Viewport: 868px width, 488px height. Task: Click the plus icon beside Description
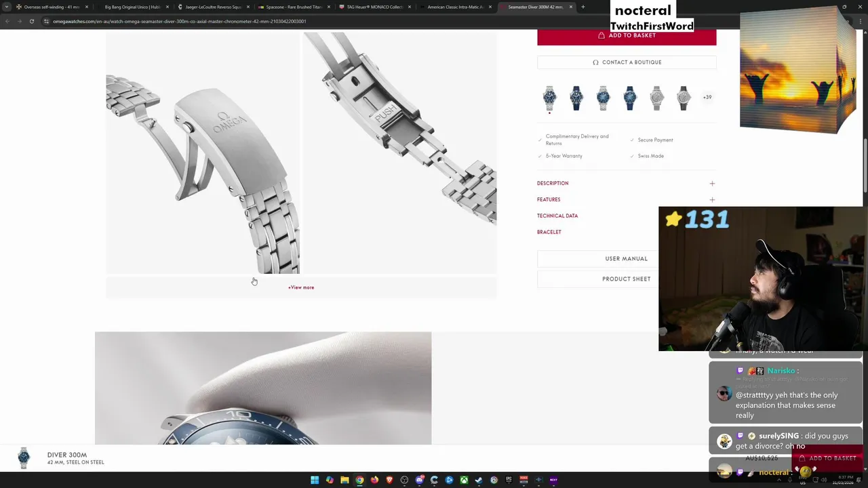coord(712,183)
